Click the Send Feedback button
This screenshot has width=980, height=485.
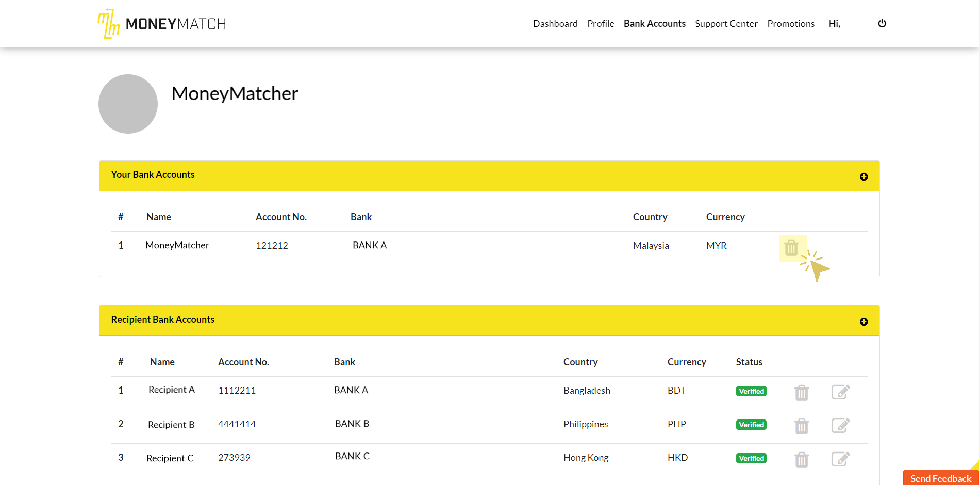click(940, 478)
